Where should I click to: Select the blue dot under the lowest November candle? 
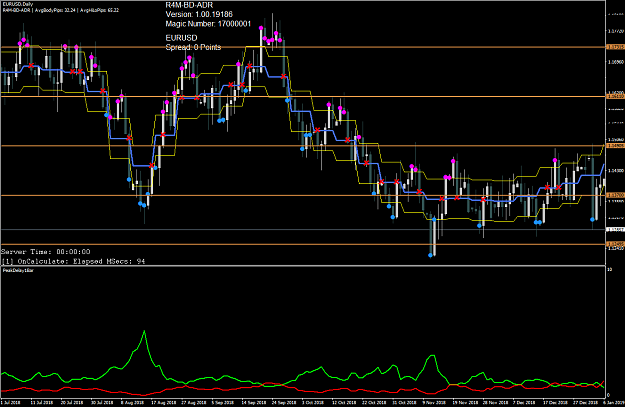pyautogui.click(x=430, y=255)
